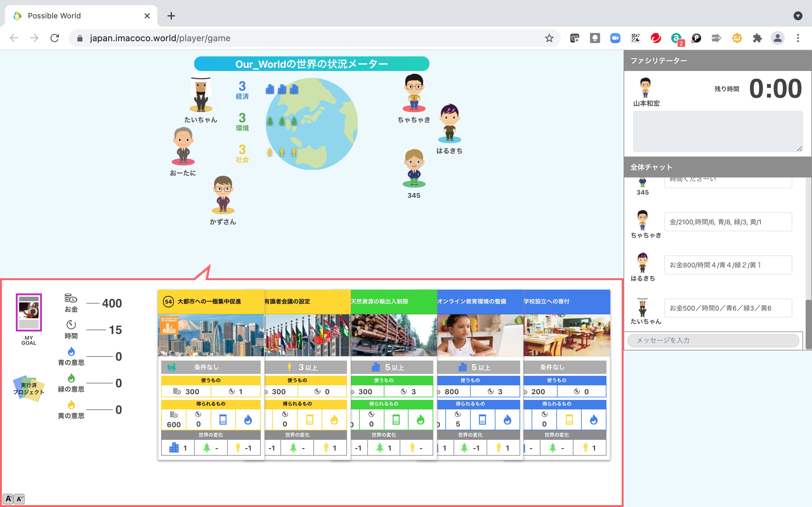The width and height of the screenshot is (812, 507).
Task: Click the 学校設立への寄付 card classroom image
Action: click(x=566, y=335)
